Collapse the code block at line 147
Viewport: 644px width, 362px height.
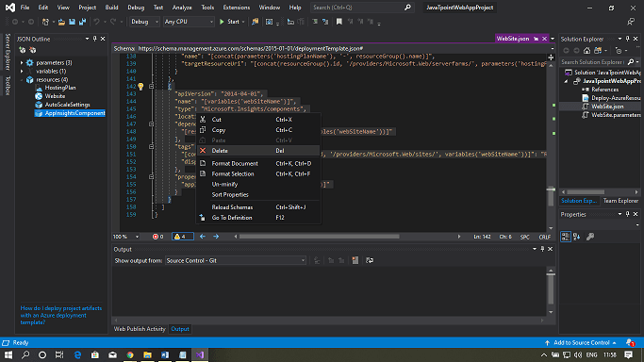[x=151, y=123]
